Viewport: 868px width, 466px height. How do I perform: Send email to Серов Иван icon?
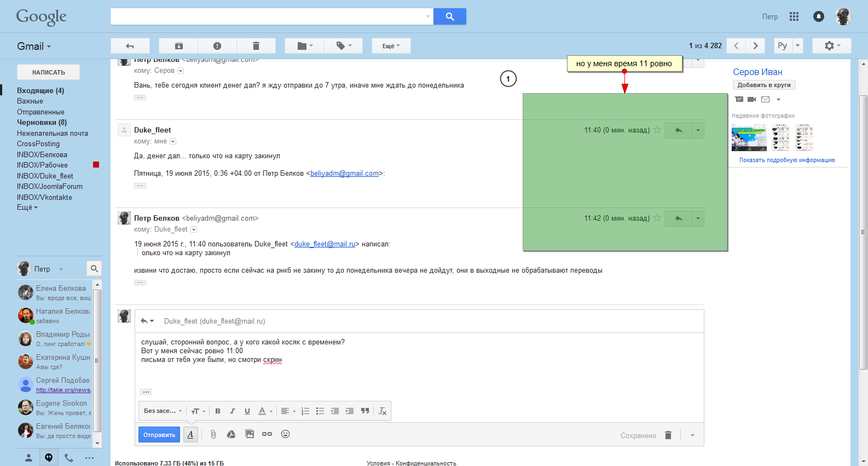(766, 100)
